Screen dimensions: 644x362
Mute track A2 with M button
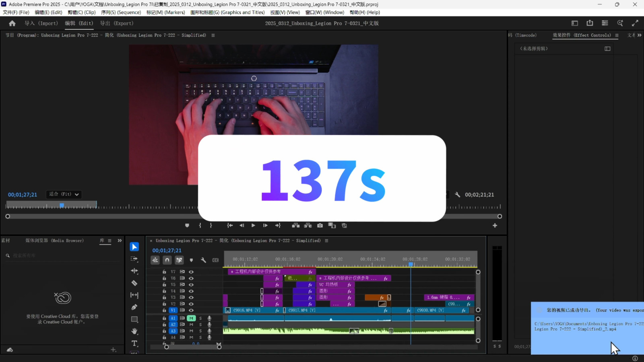point(191,325)
